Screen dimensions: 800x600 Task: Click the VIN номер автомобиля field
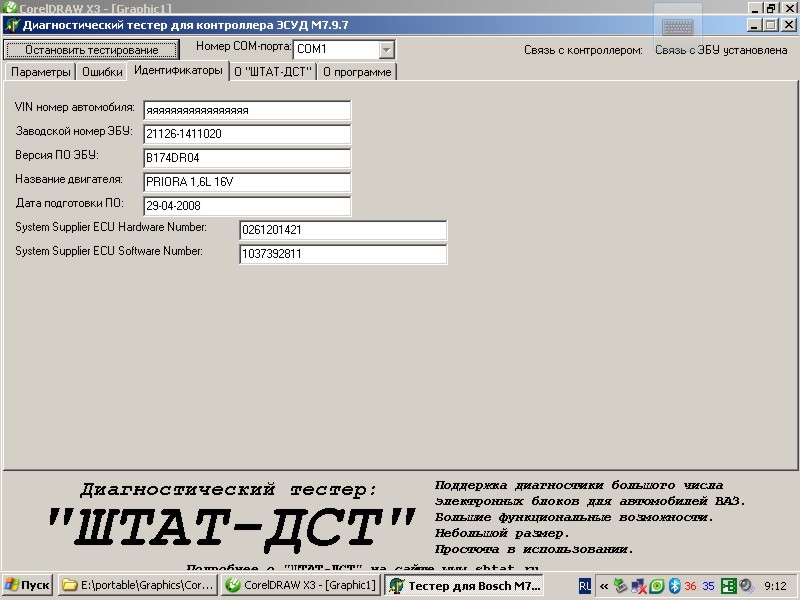(247, 110)
